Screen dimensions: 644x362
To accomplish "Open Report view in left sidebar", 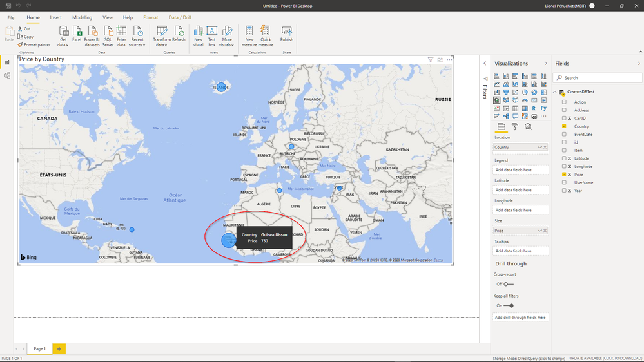I will (7, 62).
